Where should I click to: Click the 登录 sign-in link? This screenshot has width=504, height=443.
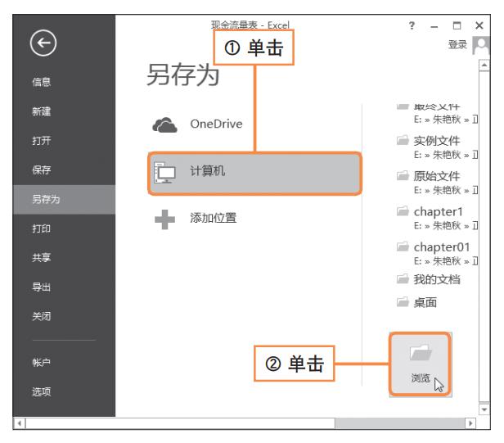click(457, 44)
